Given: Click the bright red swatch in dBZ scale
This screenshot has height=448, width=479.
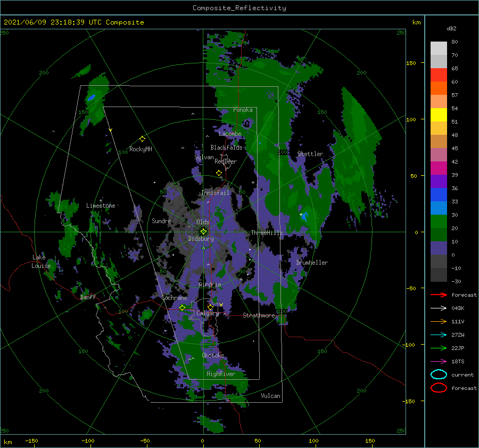Looking at the screenshot, I should tap(439, 75).
